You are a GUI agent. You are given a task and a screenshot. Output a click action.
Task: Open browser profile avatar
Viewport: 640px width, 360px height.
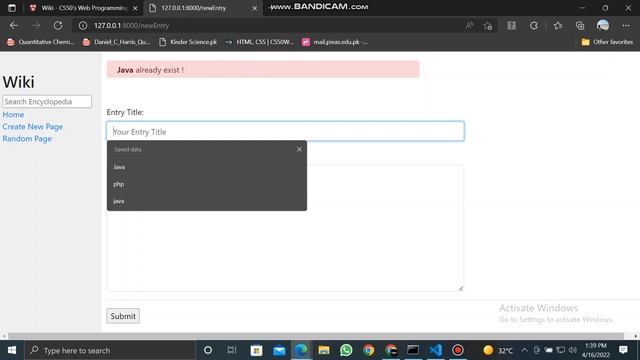(x=603, y=25)
